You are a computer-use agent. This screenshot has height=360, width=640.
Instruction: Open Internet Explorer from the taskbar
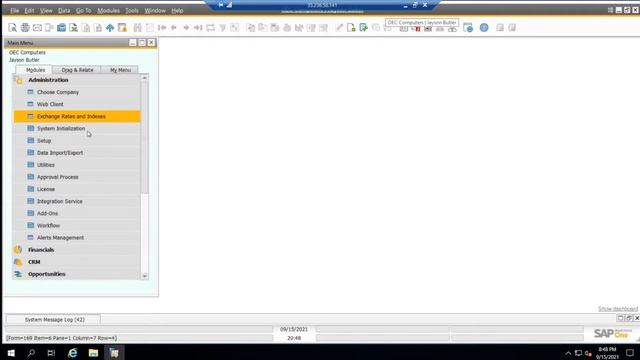(x=73, y=353)
